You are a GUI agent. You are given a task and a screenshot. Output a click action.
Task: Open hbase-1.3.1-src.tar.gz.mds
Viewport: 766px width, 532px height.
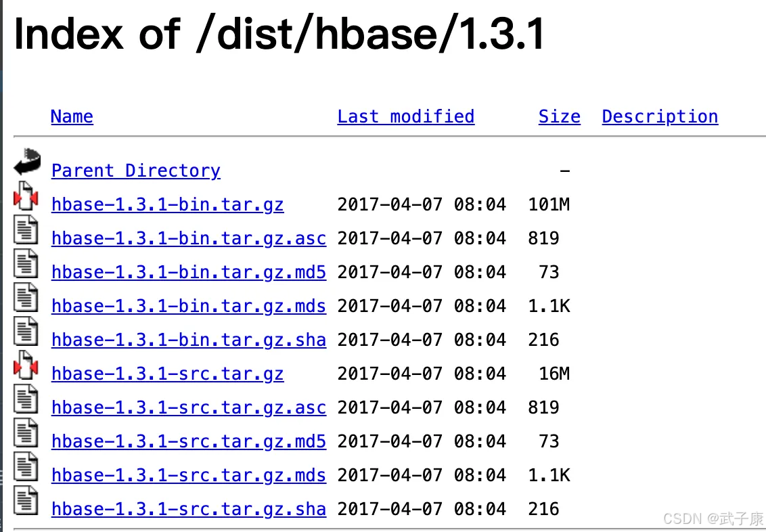[x=188, y=475]
